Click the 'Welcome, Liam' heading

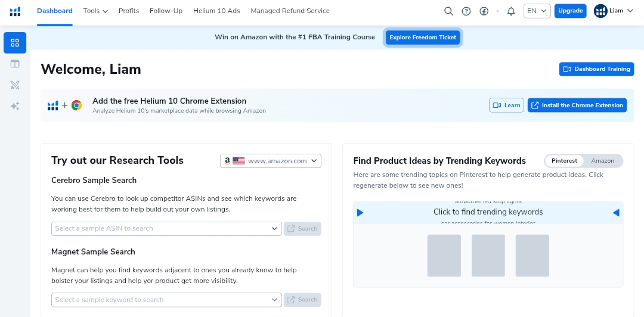pyautogui.click(x=91, y=69)
